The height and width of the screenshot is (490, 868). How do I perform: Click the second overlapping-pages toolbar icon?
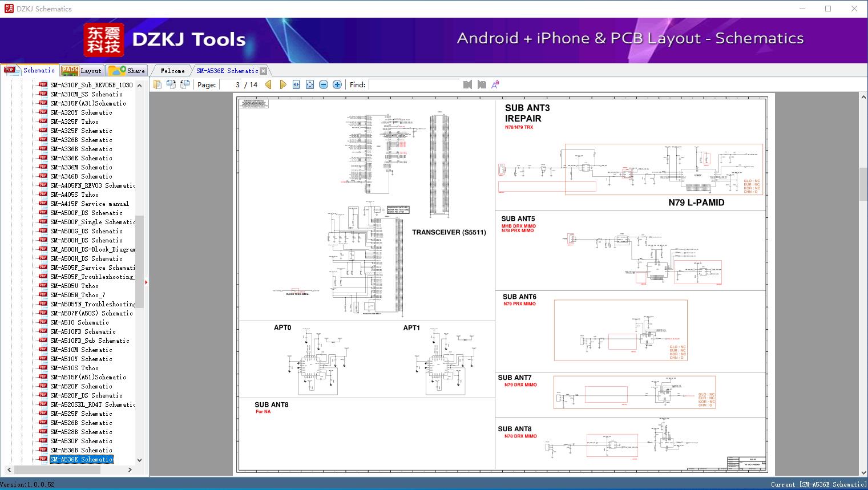[171, 84]
